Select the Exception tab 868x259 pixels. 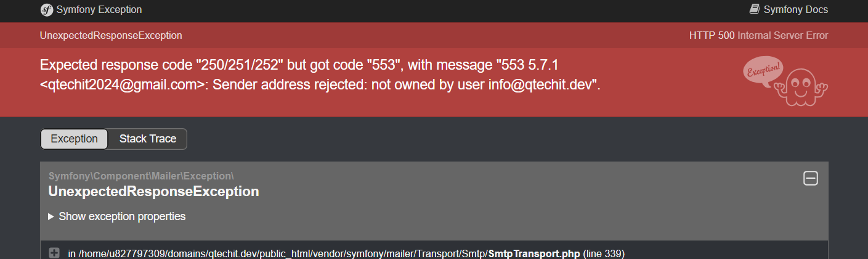74,139
